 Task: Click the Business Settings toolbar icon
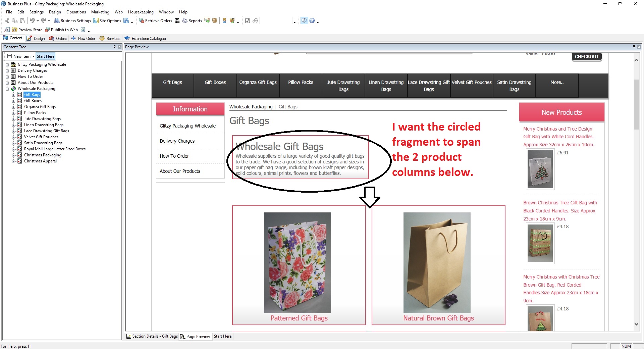point(57,21)
